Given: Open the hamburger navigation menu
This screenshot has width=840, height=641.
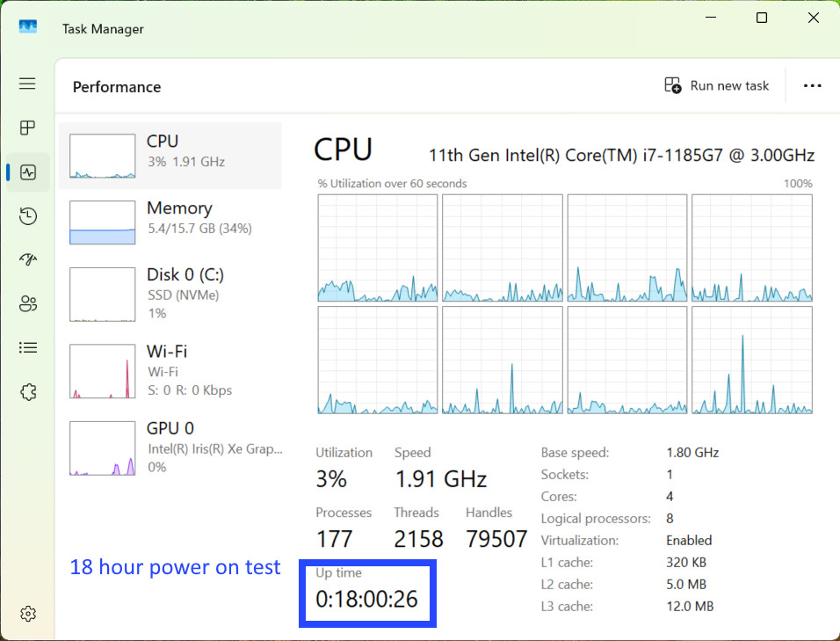Looking at the screenshot, I should click(x=27, y=84).
